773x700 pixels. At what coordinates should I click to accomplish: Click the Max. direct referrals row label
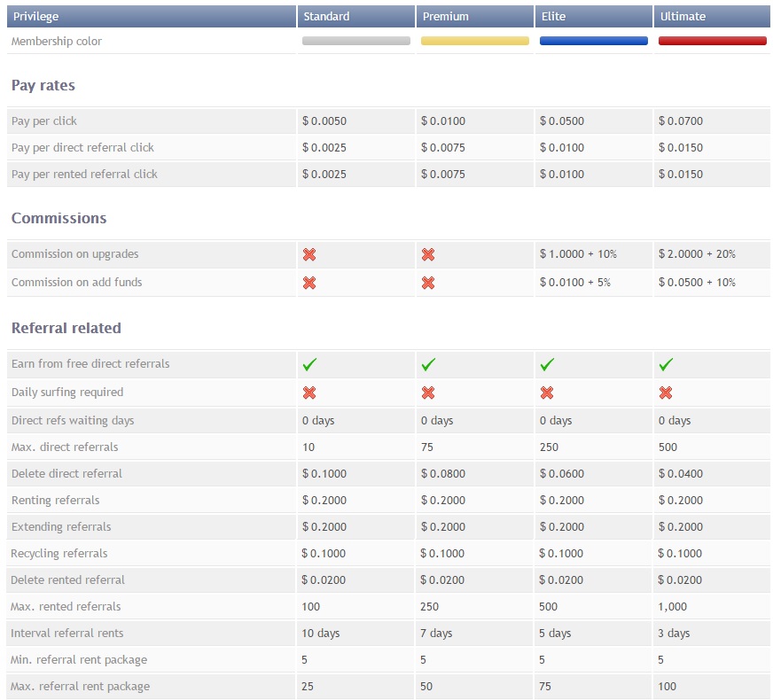(65, 447)
